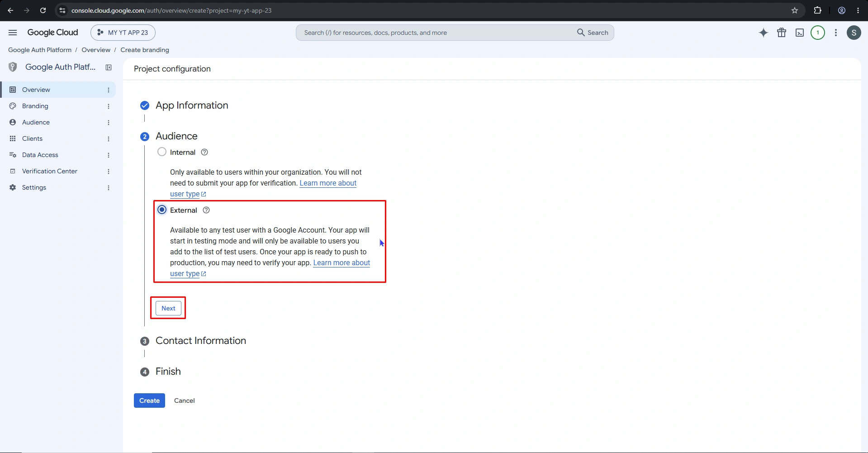Image resolution: width=868 pixels, height=453 pixels.
Task: Go to Google Auth Platform breadcrumb
Action: coord(40,50)
